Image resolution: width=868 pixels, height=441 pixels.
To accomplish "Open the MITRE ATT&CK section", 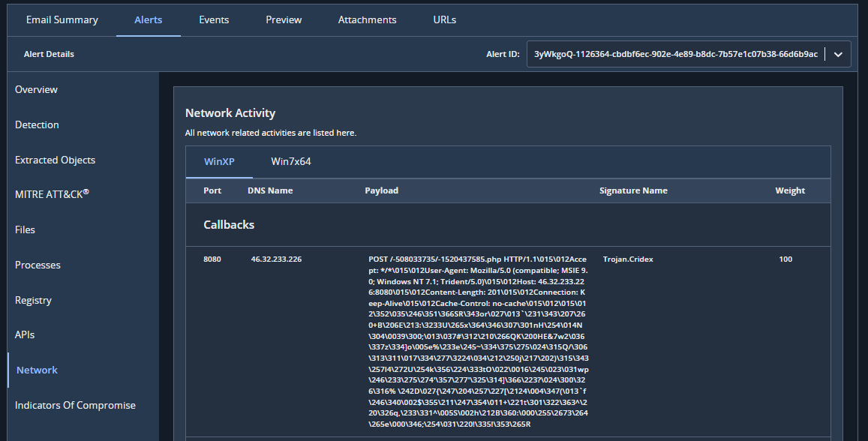I will (x=52, y=194).
